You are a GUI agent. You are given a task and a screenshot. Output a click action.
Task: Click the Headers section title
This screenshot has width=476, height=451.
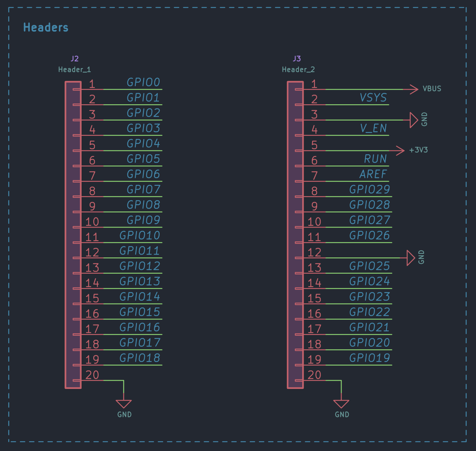(x=46, y=27)
